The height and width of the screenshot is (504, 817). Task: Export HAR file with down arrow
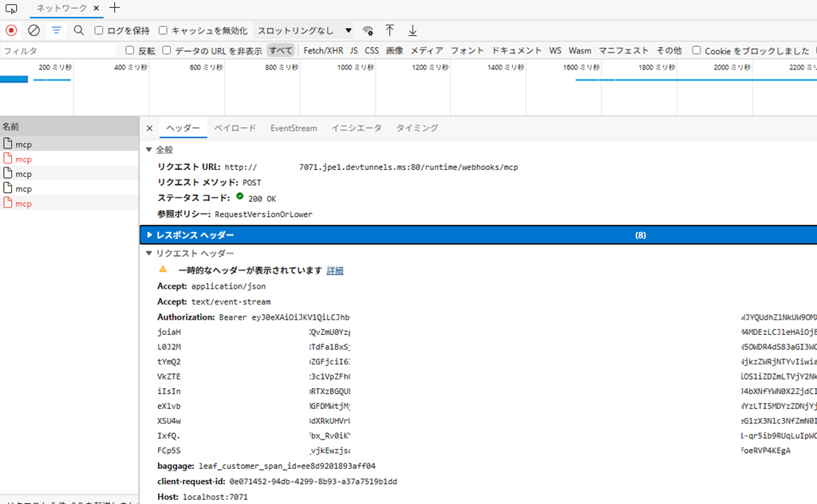(412, 31)
